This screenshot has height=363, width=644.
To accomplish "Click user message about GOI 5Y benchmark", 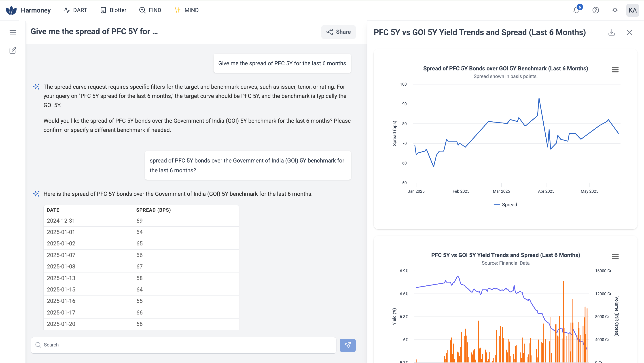I will coord(248,165).
